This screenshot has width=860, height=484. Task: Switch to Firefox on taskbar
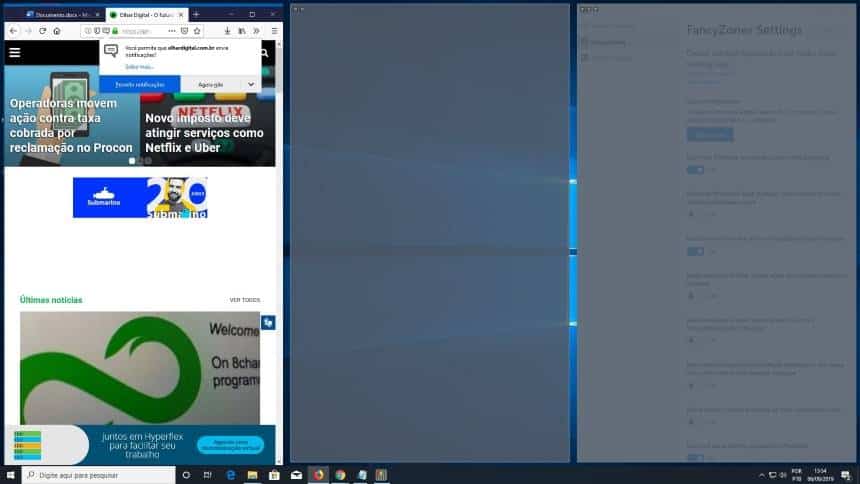coord(318,475)
